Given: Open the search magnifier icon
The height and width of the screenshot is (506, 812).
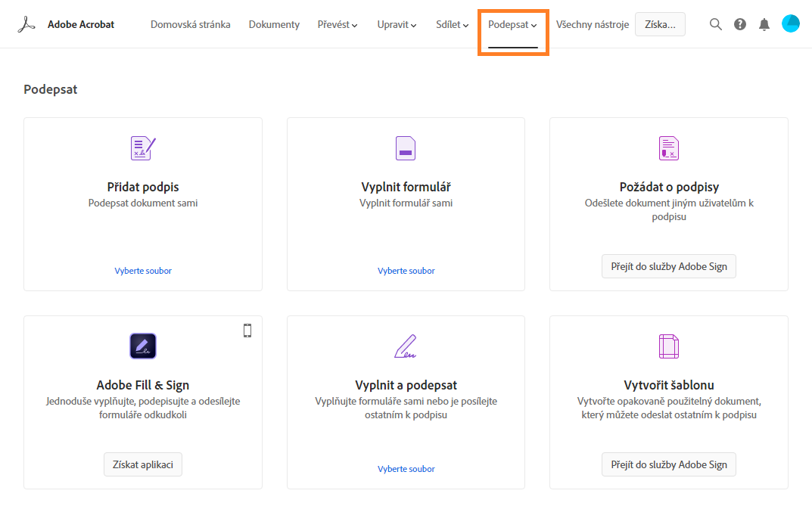Looking at the screenshot, I should coord(715,24).
